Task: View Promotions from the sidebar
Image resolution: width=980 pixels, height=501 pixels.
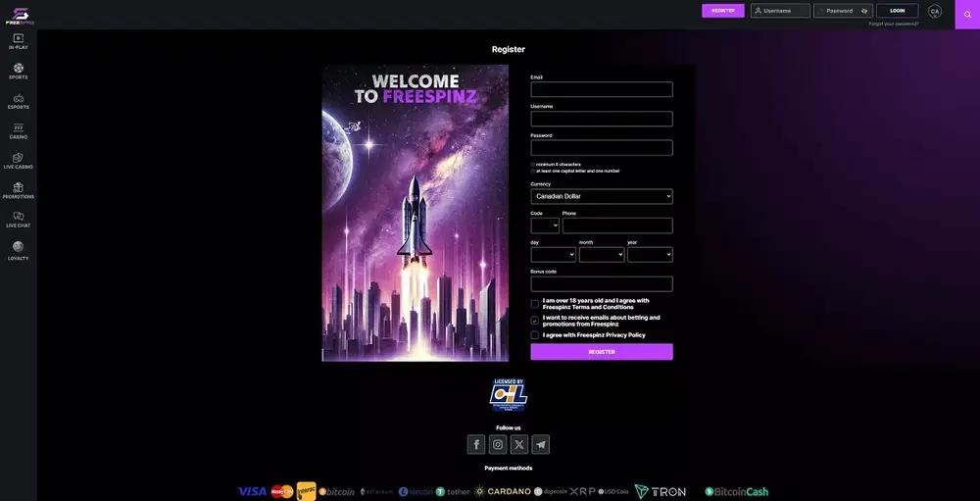Action: [x=18, y=191]
